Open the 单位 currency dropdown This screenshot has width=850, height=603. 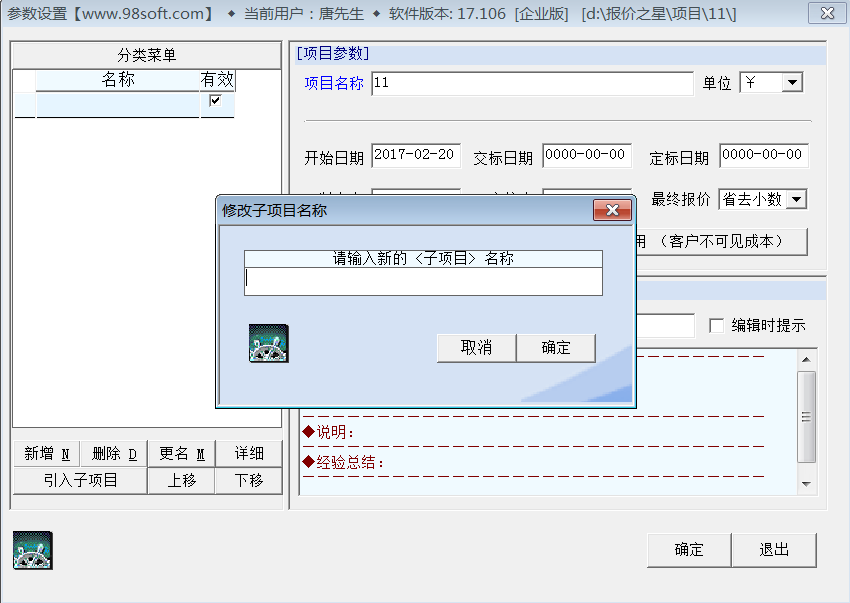[x=793, y=82]
